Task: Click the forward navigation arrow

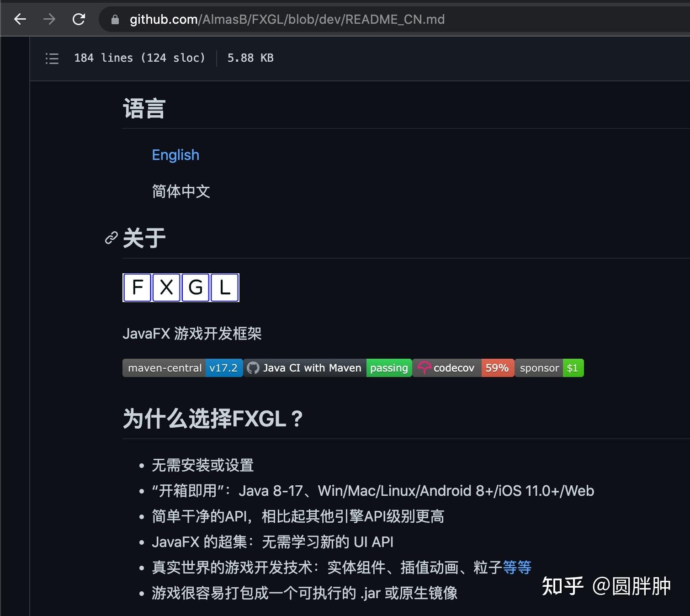Action: (x=48, y=19)
